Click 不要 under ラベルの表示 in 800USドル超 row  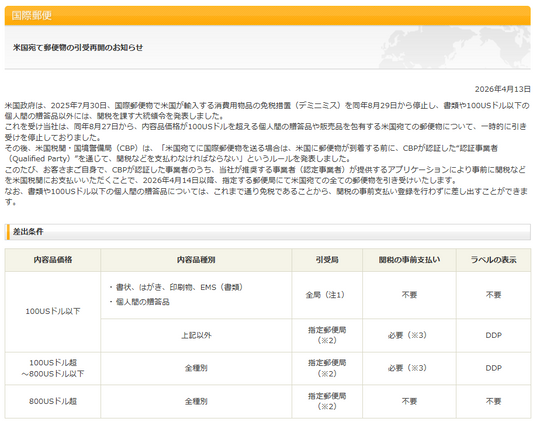tap(494, 401)
